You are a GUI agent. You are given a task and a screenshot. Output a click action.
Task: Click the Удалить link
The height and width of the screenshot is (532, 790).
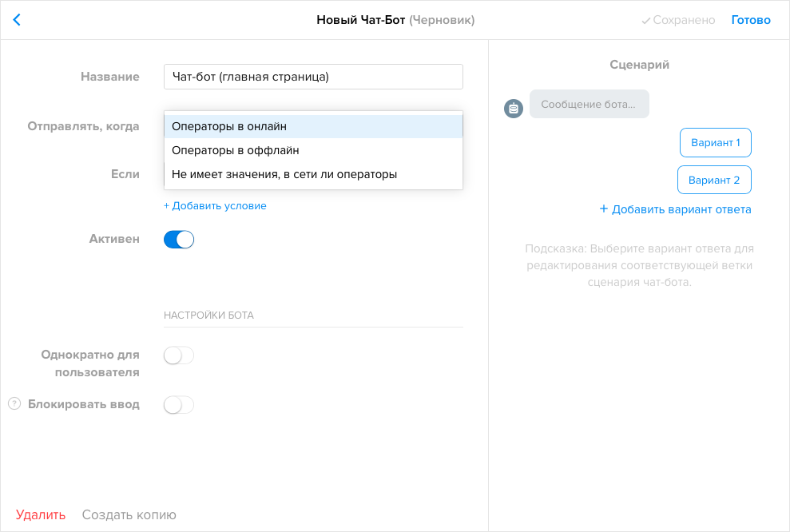[42, 514]
